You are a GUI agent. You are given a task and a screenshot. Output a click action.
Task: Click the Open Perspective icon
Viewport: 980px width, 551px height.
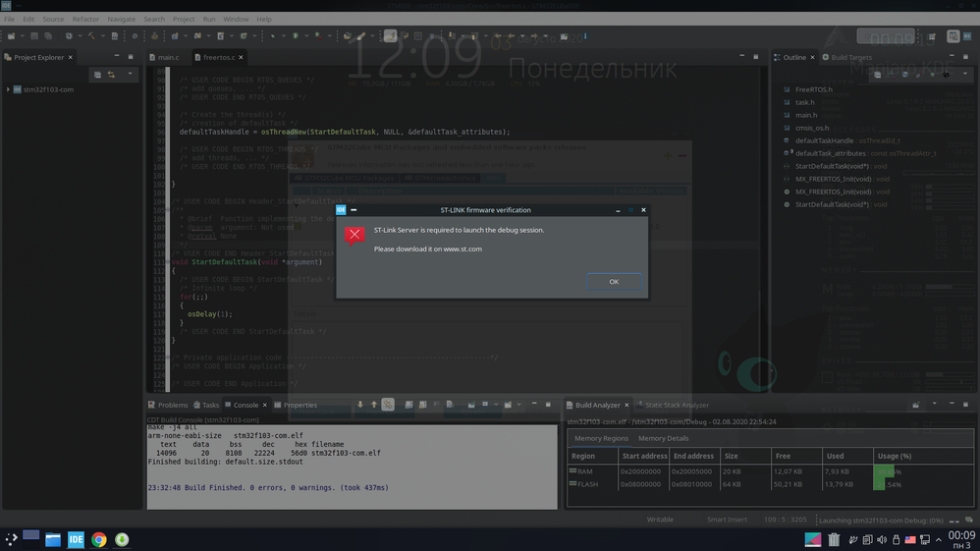pos(932,36)
